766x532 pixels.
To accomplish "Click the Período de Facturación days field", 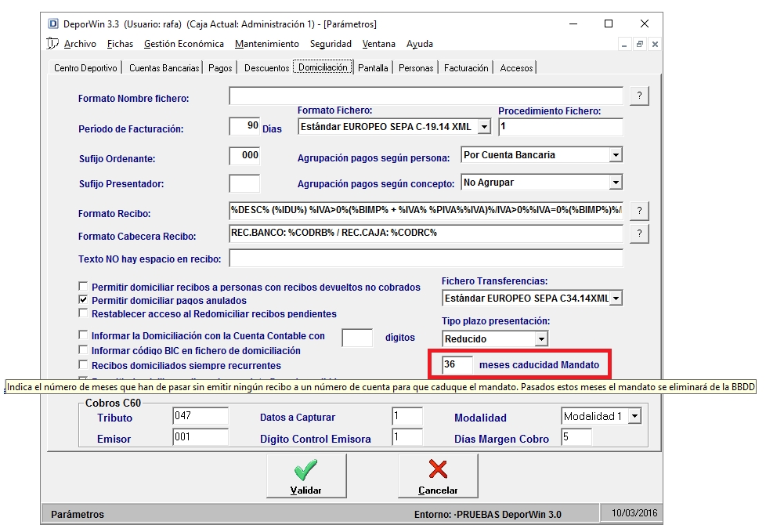I will point(244,126).
